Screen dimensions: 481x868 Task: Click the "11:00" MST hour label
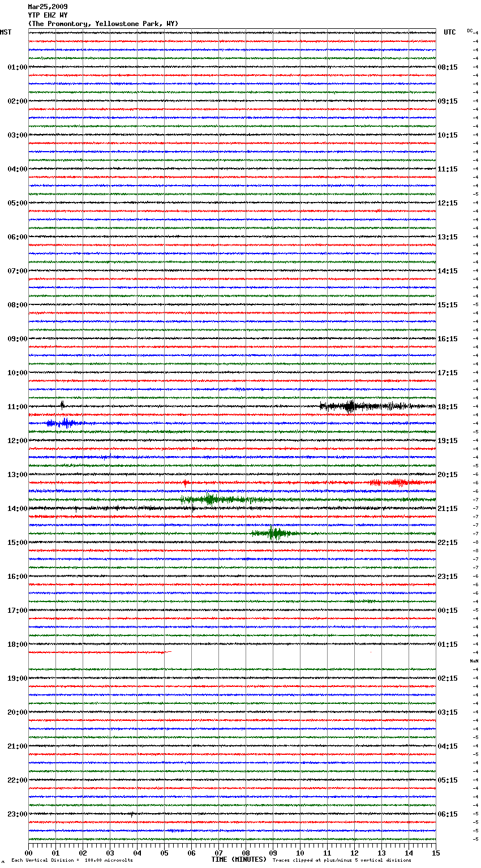click(x=18, y=407)
